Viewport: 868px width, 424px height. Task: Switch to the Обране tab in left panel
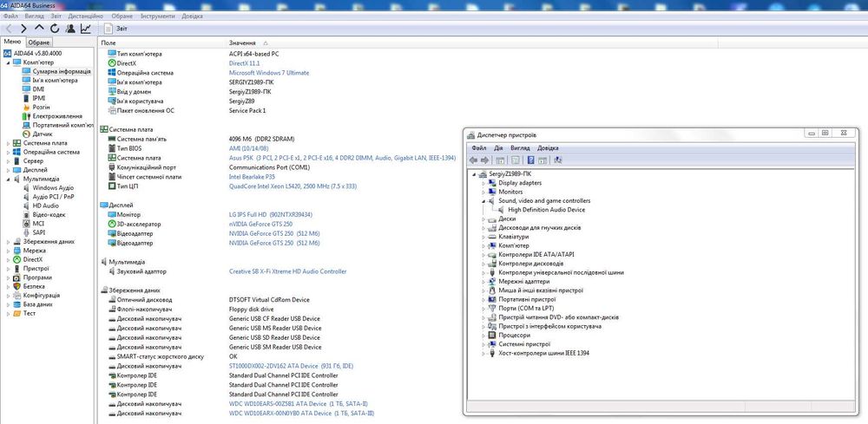(x=39, y=42)
